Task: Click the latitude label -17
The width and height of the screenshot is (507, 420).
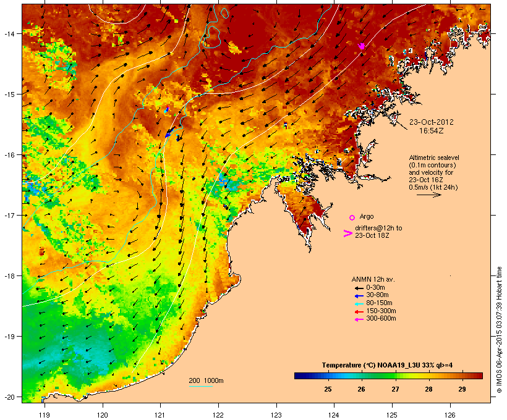Action: coord(9,215)
